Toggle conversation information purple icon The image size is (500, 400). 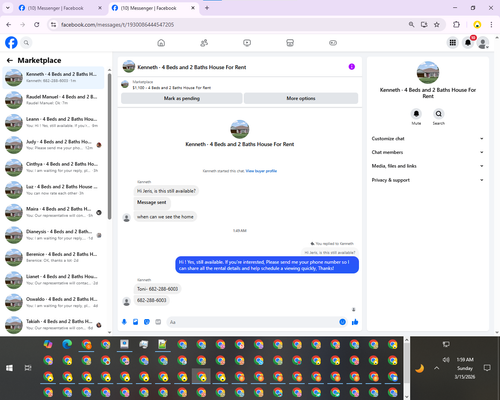[x=352, y=67]
